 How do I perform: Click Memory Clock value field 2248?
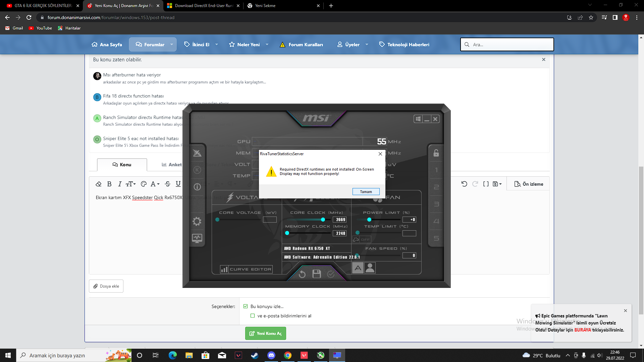pyautogui.click(x=339, y=233)
